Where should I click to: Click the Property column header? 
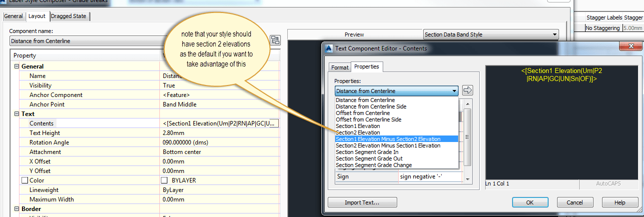point(85,55)
